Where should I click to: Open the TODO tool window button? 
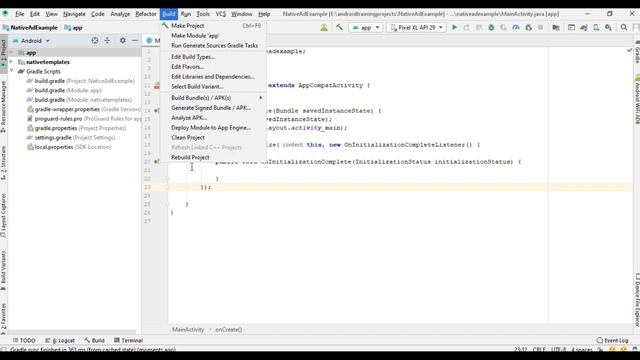[x=24, y=340]
